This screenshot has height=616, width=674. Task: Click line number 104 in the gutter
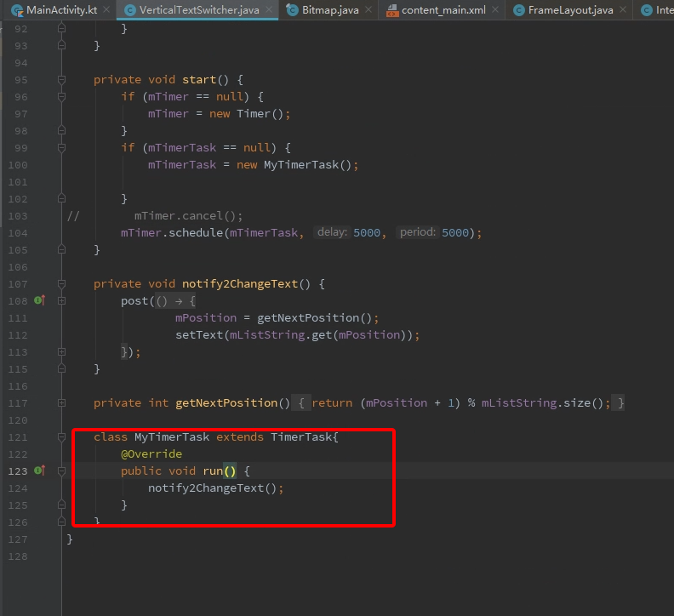(x=18, y=233)
